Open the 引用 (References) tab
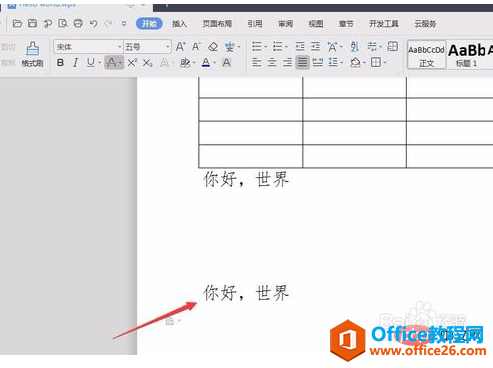This screenshot has height=368, width=493. click(x=255, y=24)
